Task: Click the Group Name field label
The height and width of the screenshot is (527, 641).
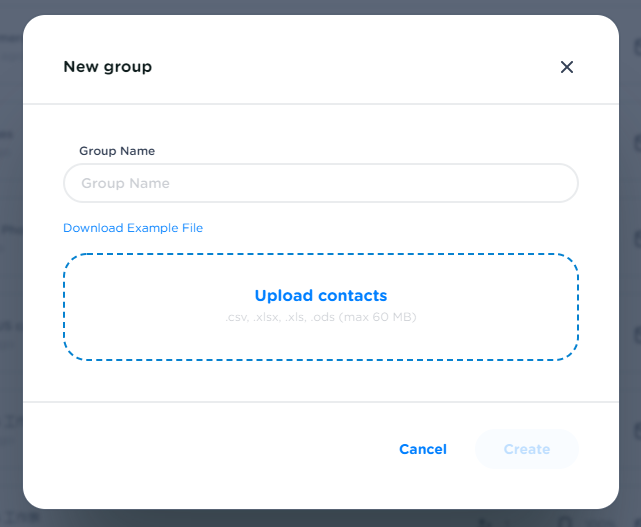Action: [x=117, y=151]
